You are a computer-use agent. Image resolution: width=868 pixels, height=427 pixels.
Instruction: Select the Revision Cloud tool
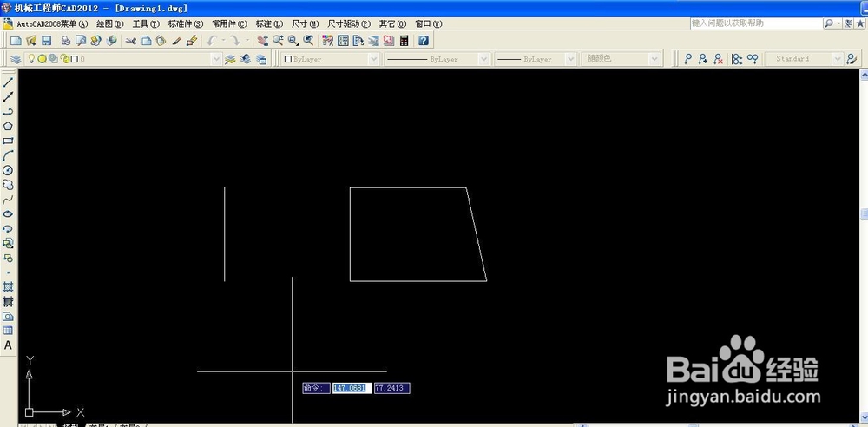(x=8, y=185)
